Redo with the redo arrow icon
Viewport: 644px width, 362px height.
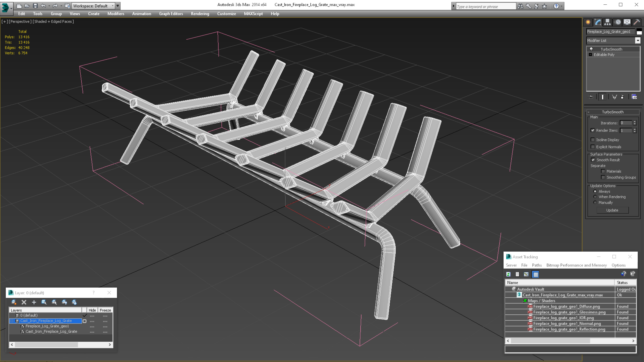tap(55, 6)
